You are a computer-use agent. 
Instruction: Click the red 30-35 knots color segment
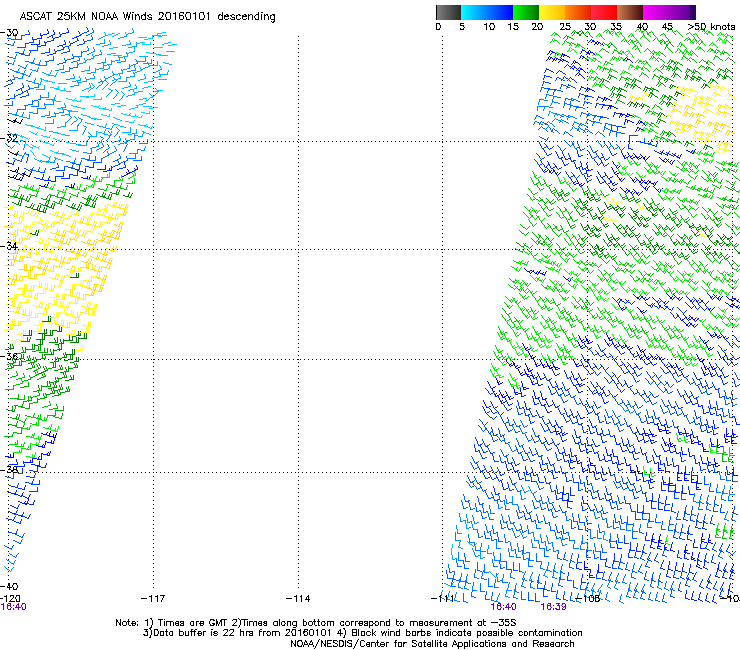(x=604, y=12)
